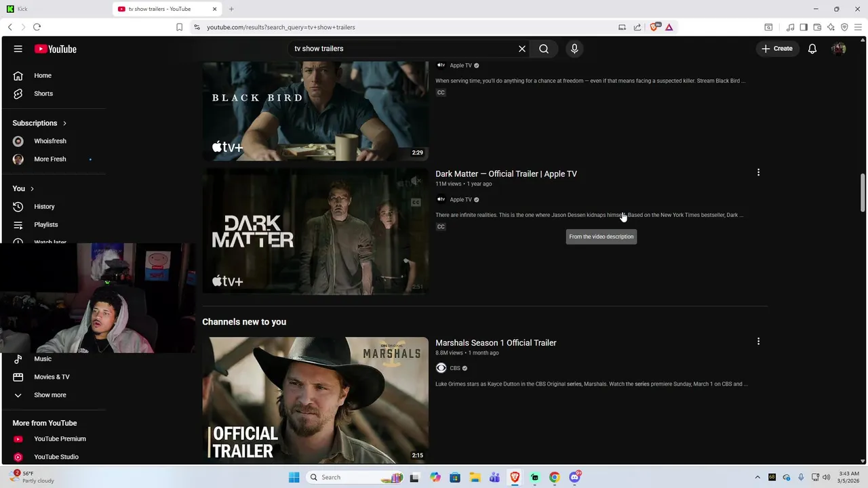Open the Brave VPN shield icon
Image resolution: width=868 pixels, height=488 pixels.
point(844,27)
